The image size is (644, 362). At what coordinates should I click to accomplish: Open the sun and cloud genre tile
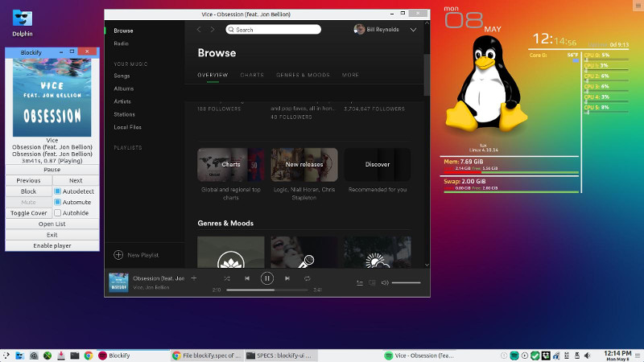(x=378, y=252)
